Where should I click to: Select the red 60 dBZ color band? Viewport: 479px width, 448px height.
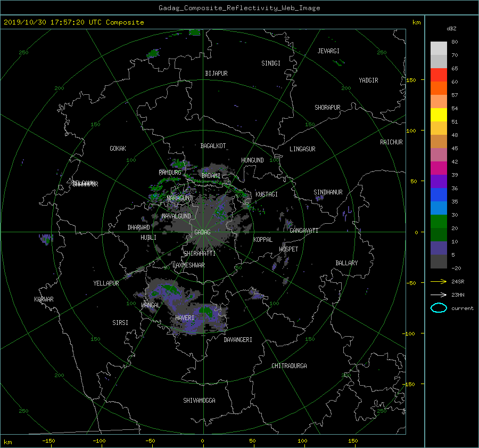click(439, 75)
